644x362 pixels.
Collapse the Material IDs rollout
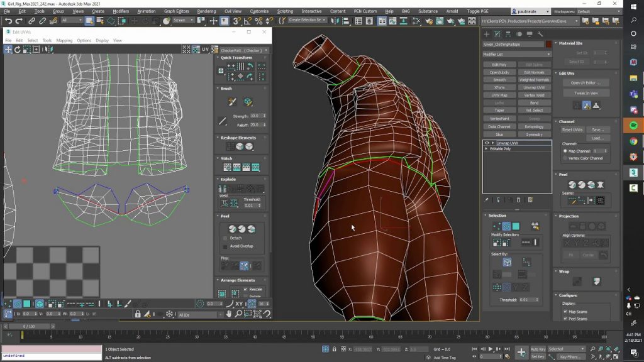point(570,43)
